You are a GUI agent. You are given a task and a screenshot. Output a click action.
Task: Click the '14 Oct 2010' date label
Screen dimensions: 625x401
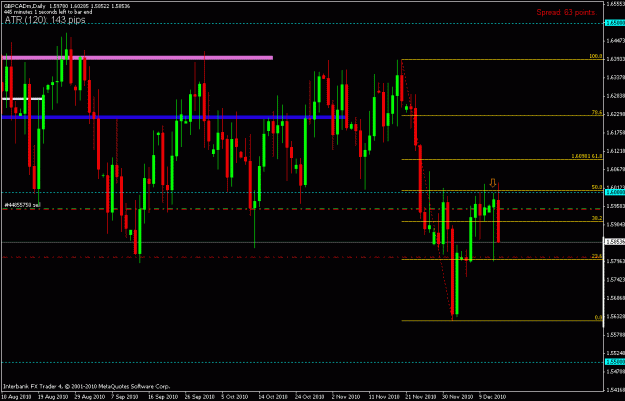(273, 397)
